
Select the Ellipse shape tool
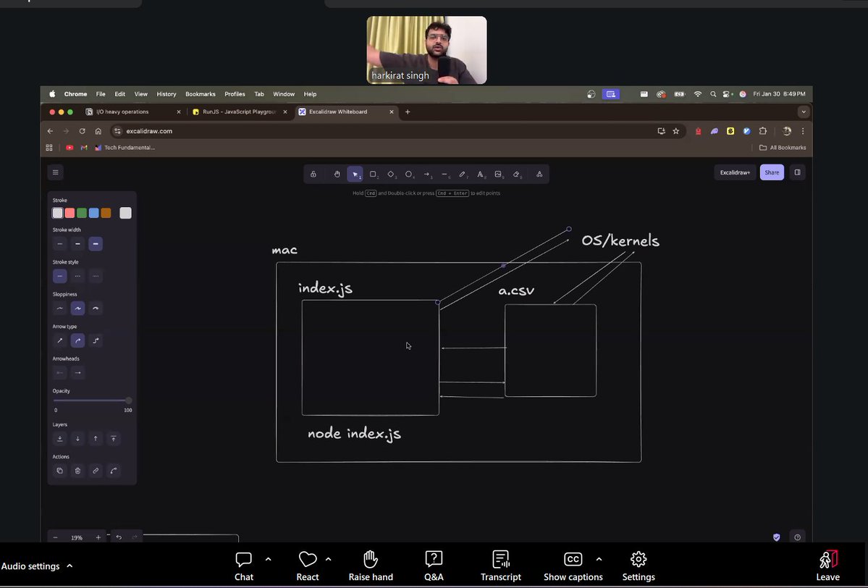click(x=408, y=174)
